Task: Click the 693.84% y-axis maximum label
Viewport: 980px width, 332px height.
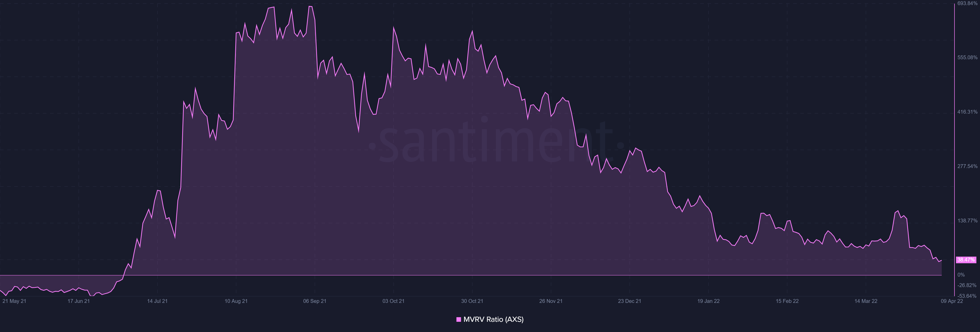Action: point(967,3)
